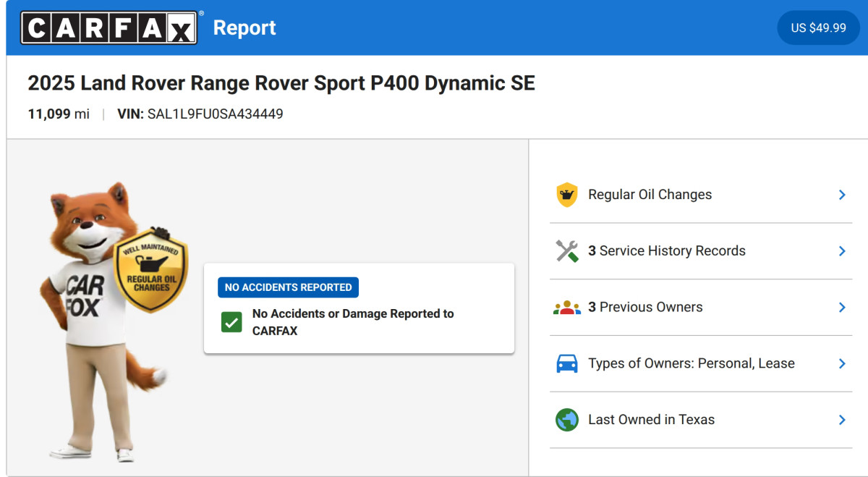The width and height of the screenshot is (868, 477).
Task: Open the Last Owned in Texas row
Action: pyautogui.click(x=701, y=420)
